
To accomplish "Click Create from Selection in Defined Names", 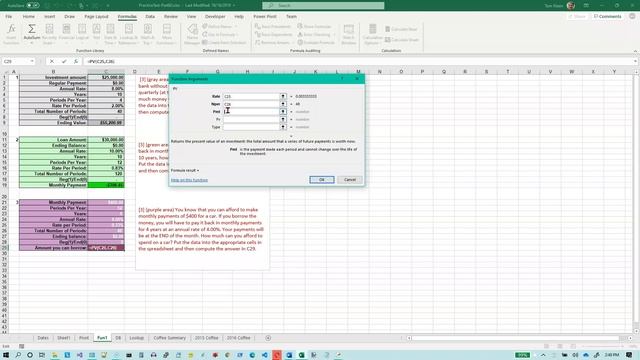I will click(224, 42).
